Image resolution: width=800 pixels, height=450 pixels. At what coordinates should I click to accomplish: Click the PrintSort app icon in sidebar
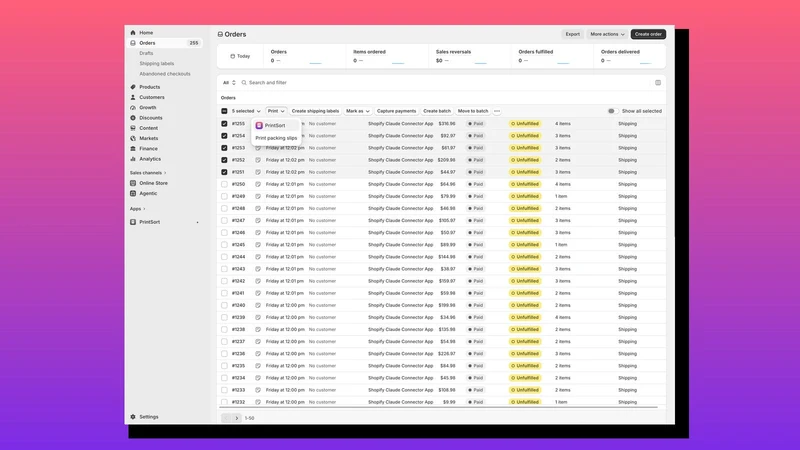click(x=133, y=222)
